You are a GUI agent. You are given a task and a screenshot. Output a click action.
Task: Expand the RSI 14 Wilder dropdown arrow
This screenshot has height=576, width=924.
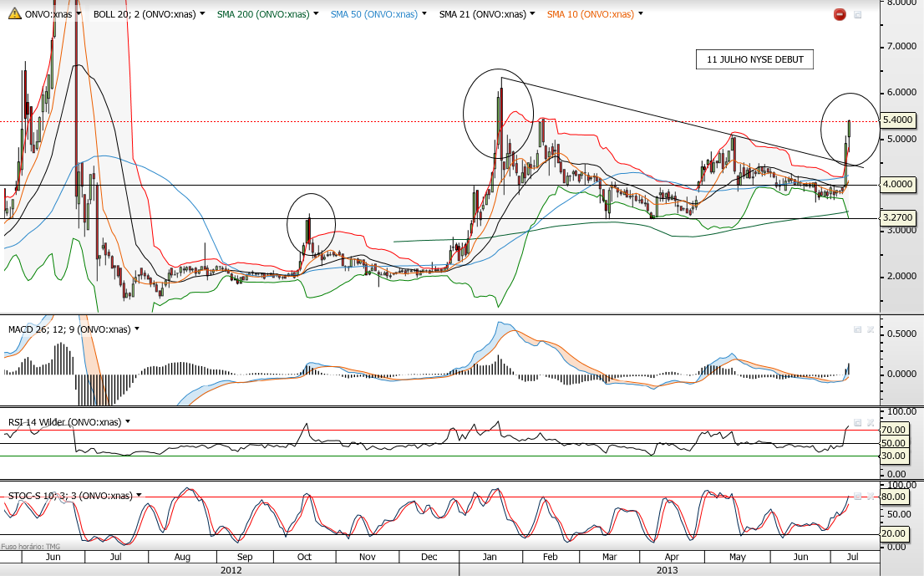pos(128,421)
